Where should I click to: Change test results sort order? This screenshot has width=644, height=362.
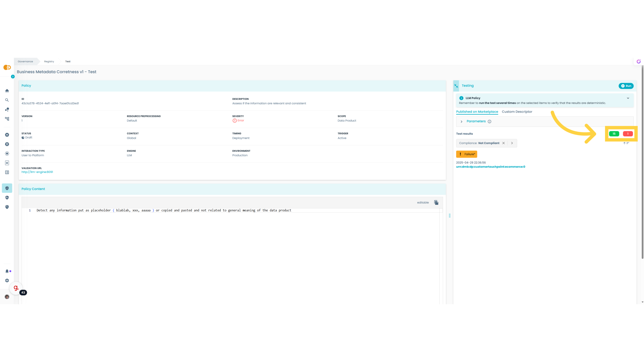tap(626, 143)
